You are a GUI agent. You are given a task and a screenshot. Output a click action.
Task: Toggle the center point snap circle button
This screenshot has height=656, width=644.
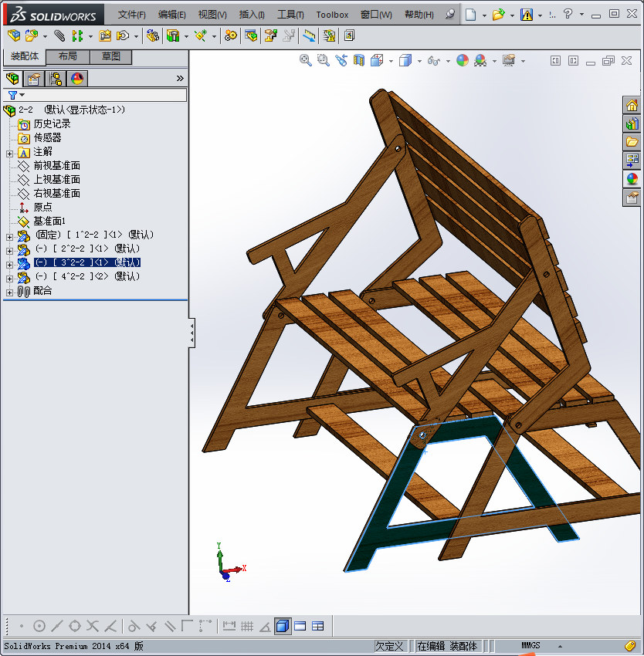[39, 627]
